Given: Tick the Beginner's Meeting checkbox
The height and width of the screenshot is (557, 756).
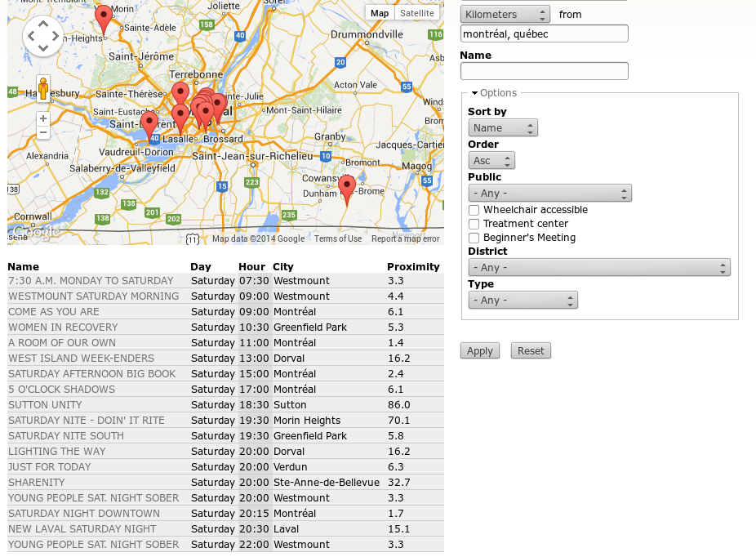Looking at the screenshot, I should [x=474, y=238].
